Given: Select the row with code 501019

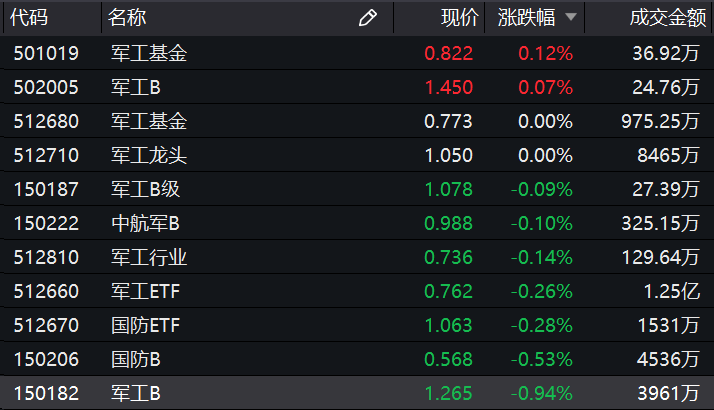Looking at the screenshot, I should [x=46, y=54].
